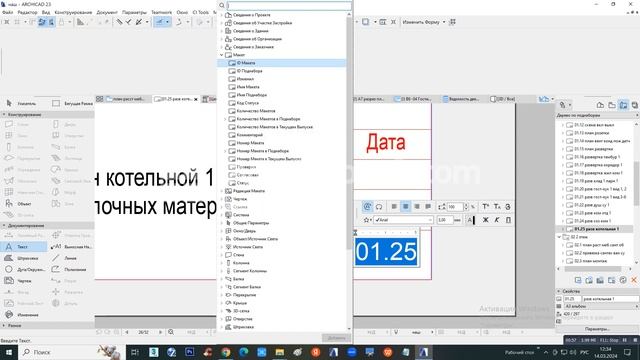Click the Windows Start button
The image size is (640, 360).
[9, 352]
